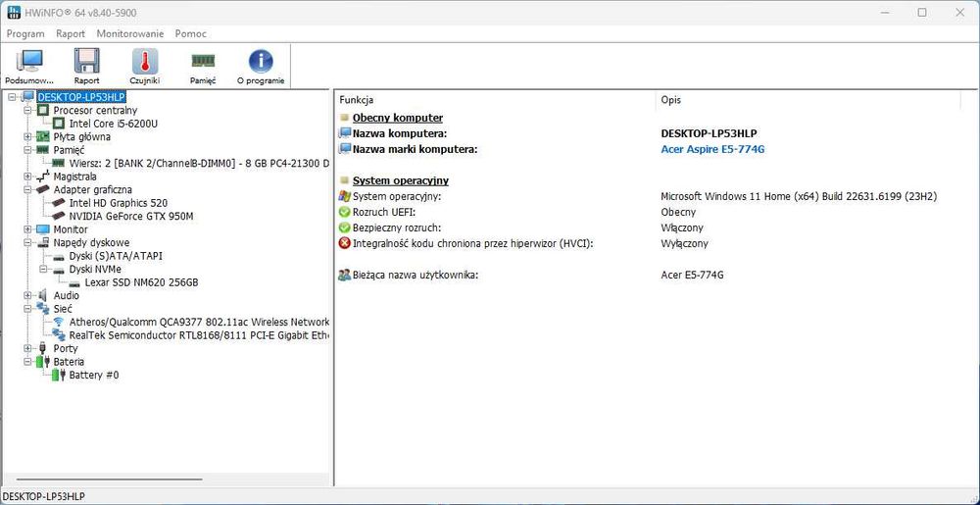Click the Raport floppy disk icon
This screenshot has height=505, width=980.
[86, 61]
